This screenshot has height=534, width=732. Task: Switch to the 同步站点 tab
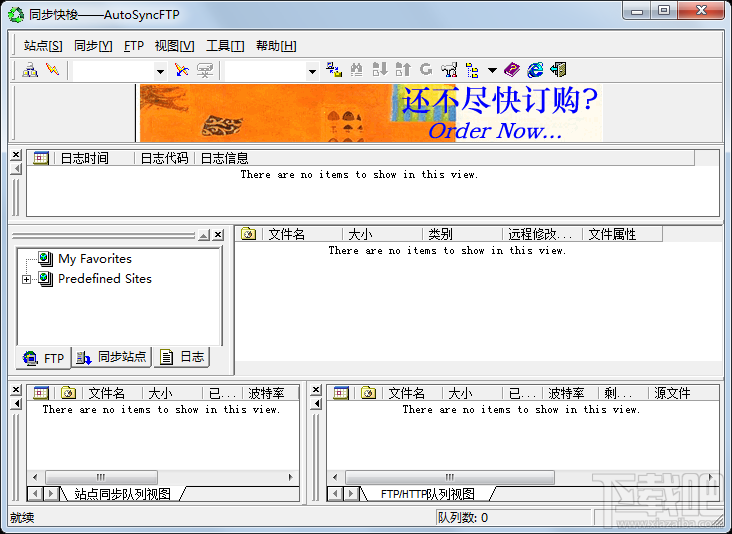112,357
